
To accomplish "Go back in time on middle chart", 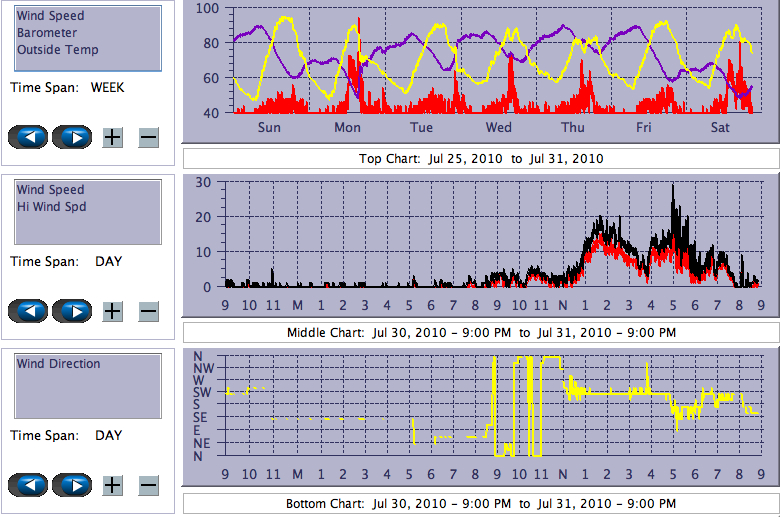I will [x=27, y=311].
